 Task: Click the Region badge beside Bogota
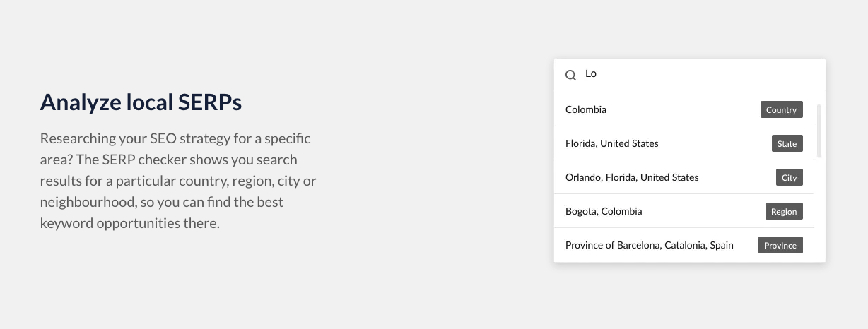coord(784,211)
